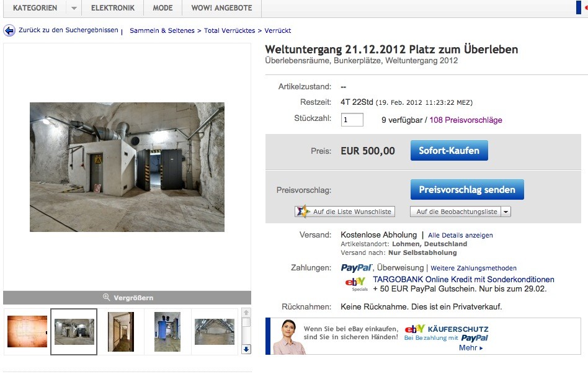Click the star icon on Wunschliste button

point(303,211)
